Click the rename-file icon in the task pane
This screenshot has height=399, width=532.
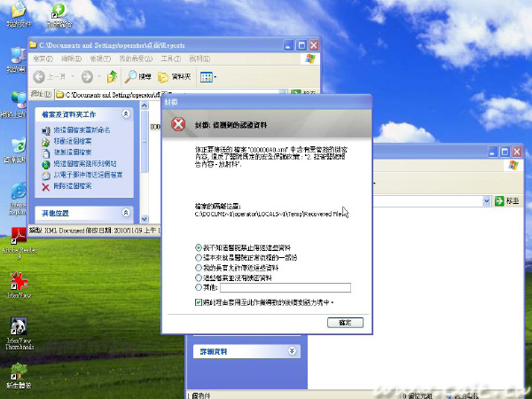45,130
